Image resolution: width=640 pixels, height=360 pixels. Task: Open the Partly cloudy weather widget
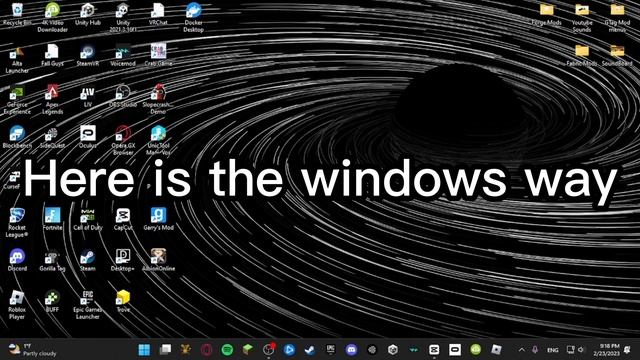coord(33,350)
